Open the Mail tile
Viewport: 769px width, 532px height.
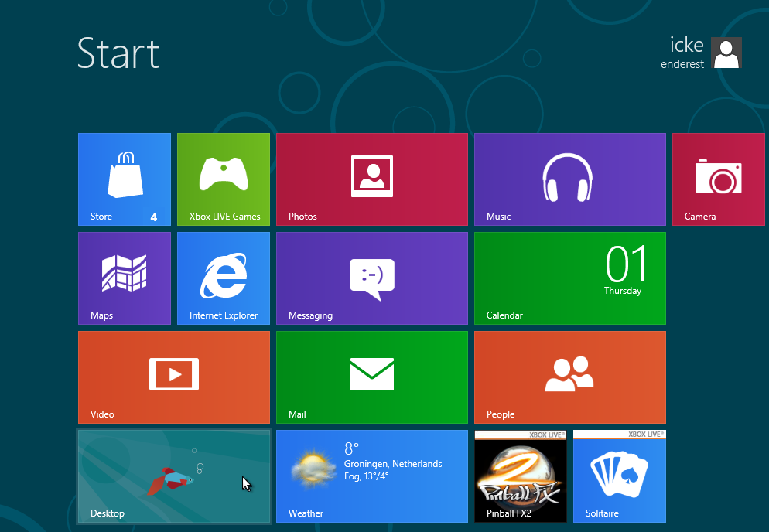coord(371,377)
